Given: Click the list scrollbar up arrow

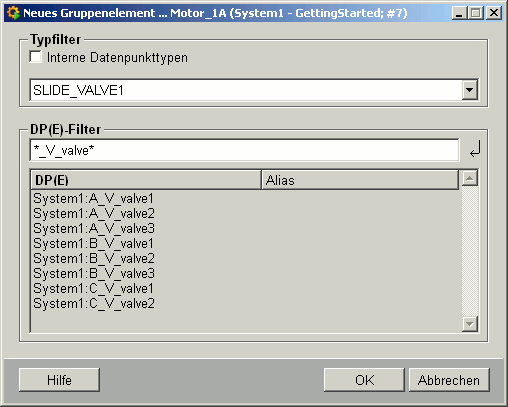Looking at the screenshot, I should 470,178.
